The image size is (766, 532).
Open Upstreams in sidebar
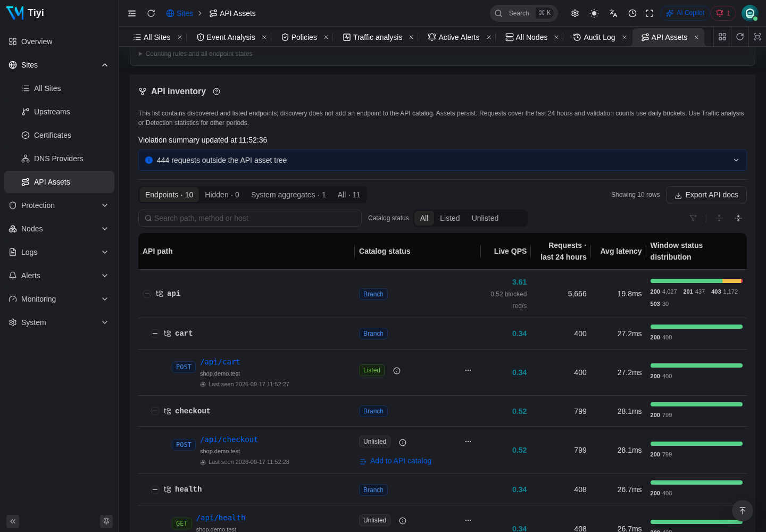click(x=59, y=112)
